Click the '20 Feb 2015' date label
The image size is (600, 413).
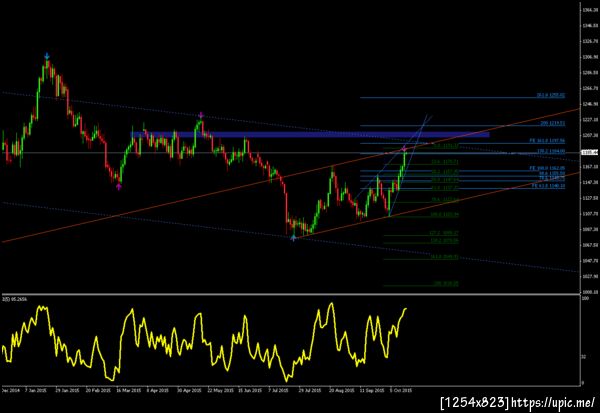click(98, 391)
